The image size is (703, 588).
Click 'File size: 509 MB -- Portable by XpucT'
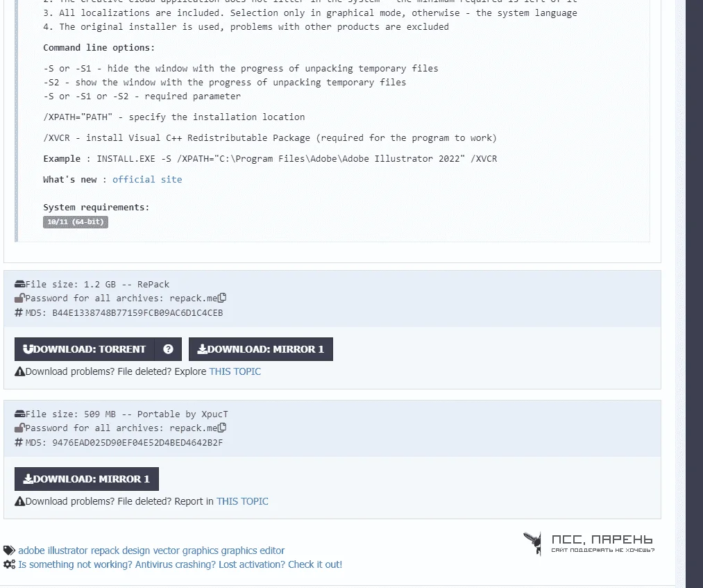[x=126, y=414]
